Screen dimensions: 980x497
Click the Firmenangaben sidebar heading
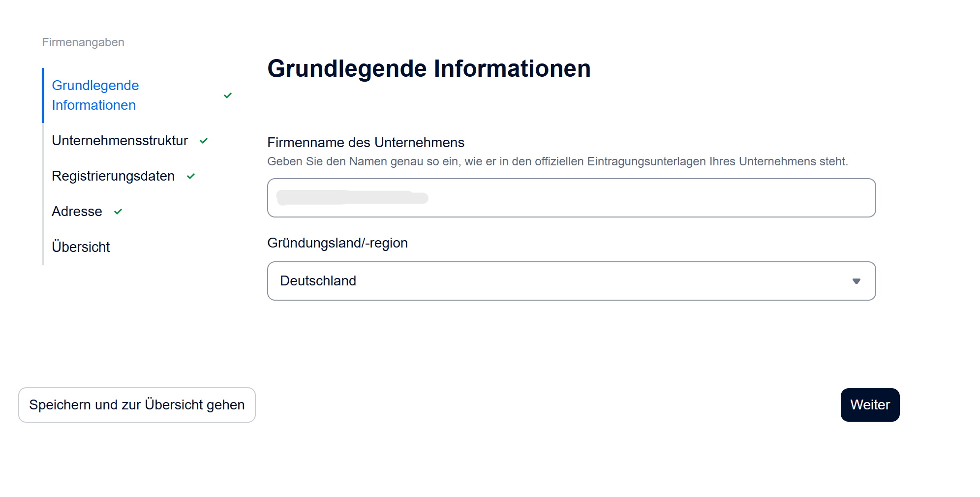(x=83, y=42)
